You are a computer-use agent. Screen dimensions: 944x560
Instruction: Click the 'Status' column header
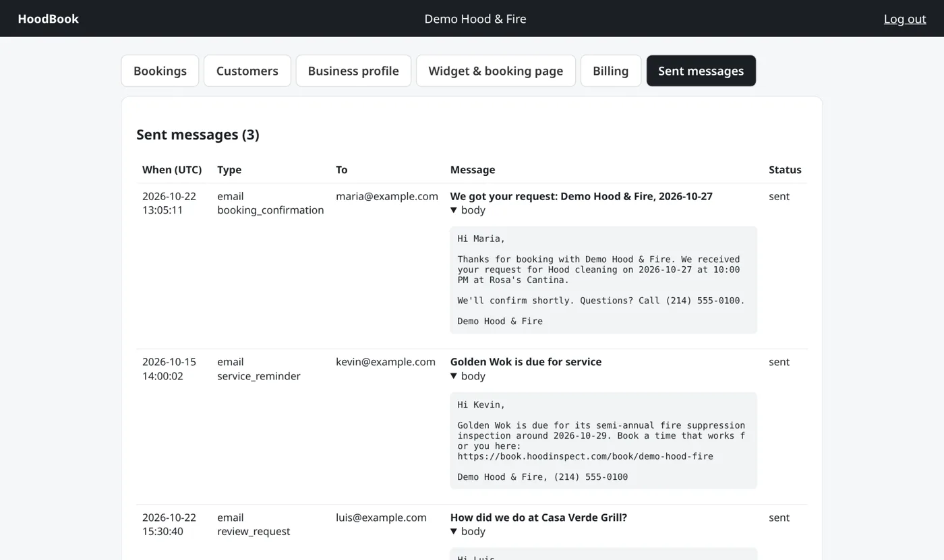785,170
